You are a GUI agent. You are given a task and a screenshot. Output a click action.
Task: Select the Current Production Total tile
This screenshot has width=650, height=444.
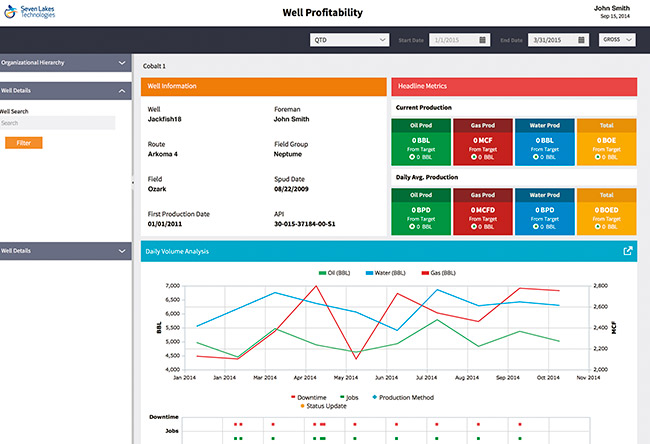(x=606, y=142)
